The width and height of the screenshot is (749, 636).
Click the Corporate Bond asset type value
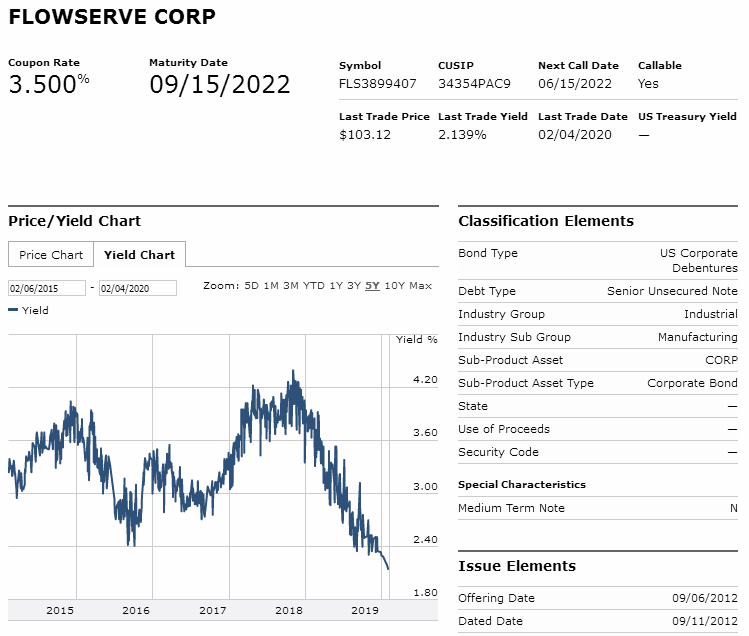pos(692,383)
